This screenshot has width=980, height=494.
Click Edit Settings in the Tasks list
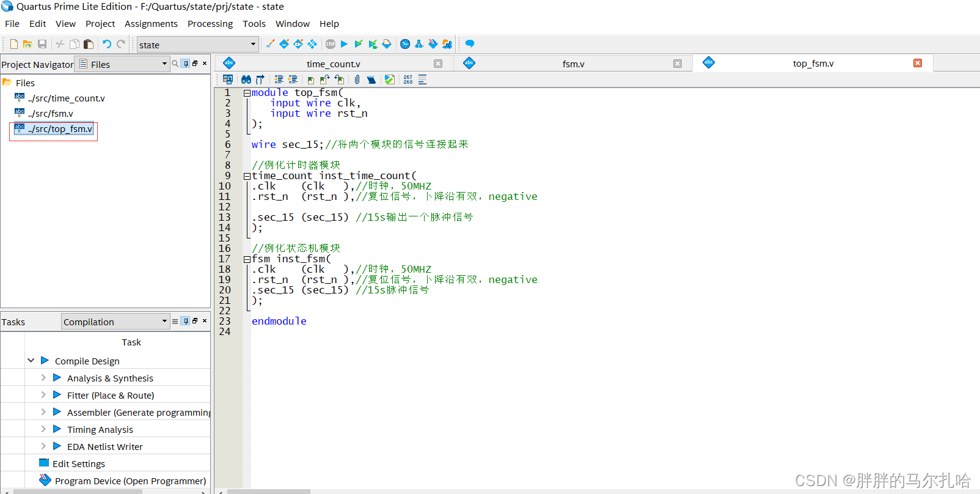(79, 463)
